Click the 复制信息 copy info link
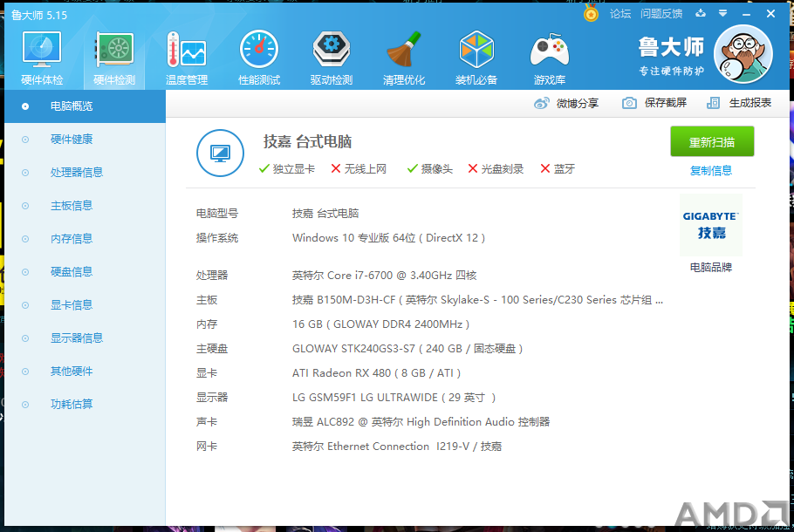The height and width of the screenshot is (532, 794). click(x=711, y=171)
